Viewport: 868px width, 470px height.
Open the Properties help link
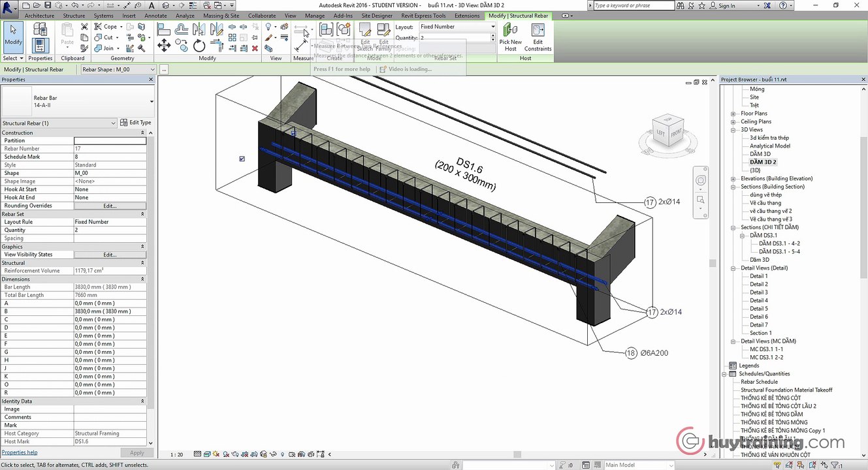coord(20,452)
